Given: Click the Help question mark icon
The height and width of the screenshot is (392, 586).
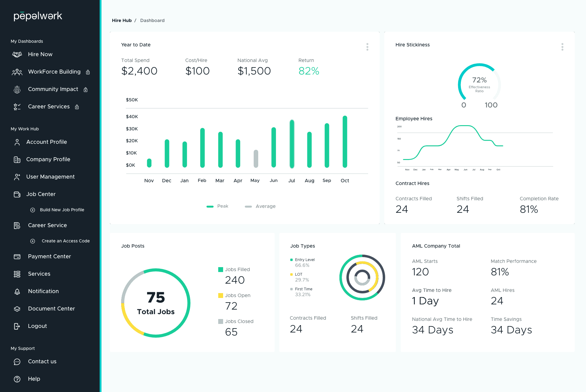Looking at the screenshot, I should point(17,379).
